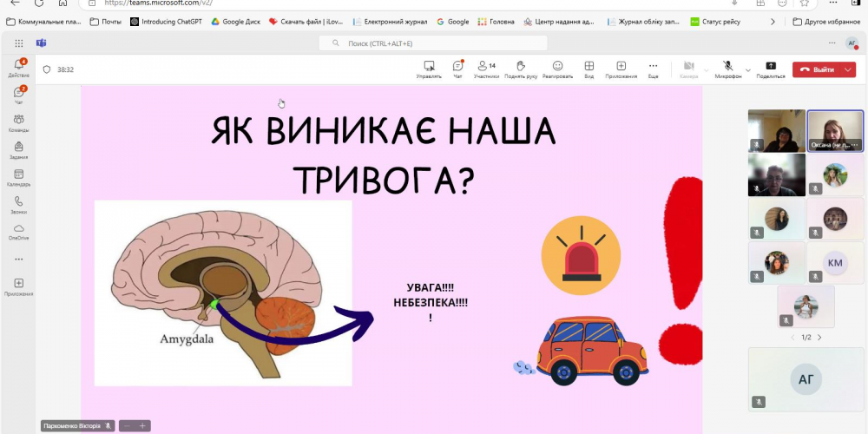Open the Реагировать emoji reactions
This screenshot has width=868, height=434.
point(557,69)
